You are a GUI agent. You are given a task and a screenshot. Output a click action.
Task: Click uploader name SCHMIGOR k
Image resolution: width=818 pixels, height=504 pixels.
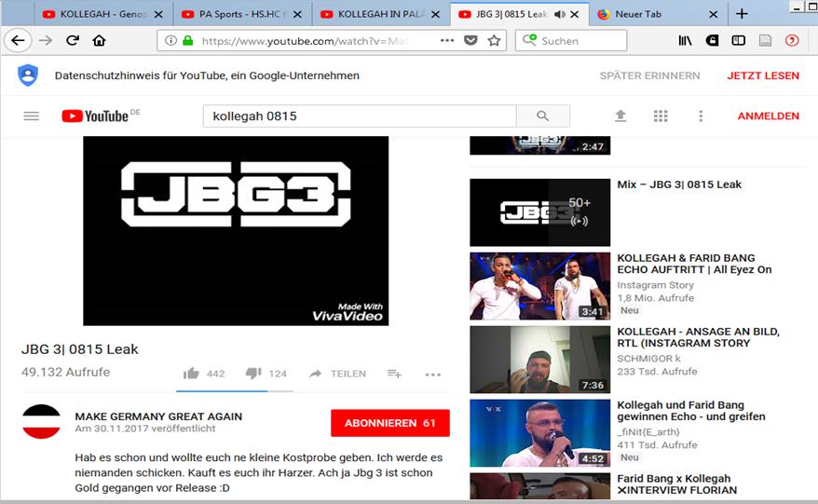click(x=649, y=359)
